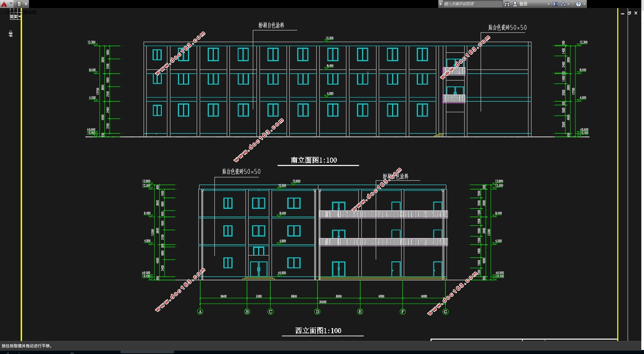Open the AutoCAD application menu logo
The height and width of the screenshot is (354, 644).
pyautogui.click(x=4, y=4)
